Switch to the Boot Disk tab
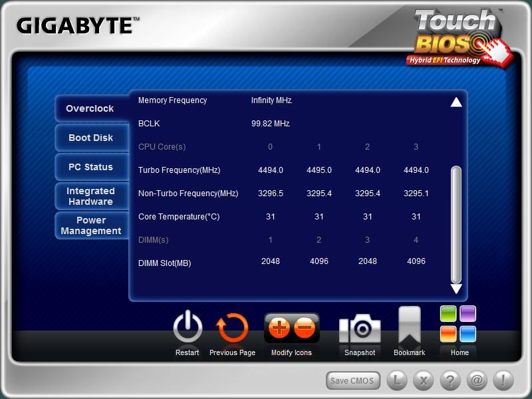The image size is (532, 399). [x=92, y=138]
